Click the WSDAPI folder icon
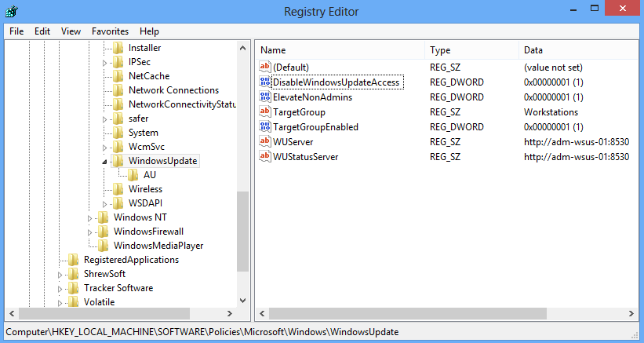644x343 pixels. (x=118, y=203)
